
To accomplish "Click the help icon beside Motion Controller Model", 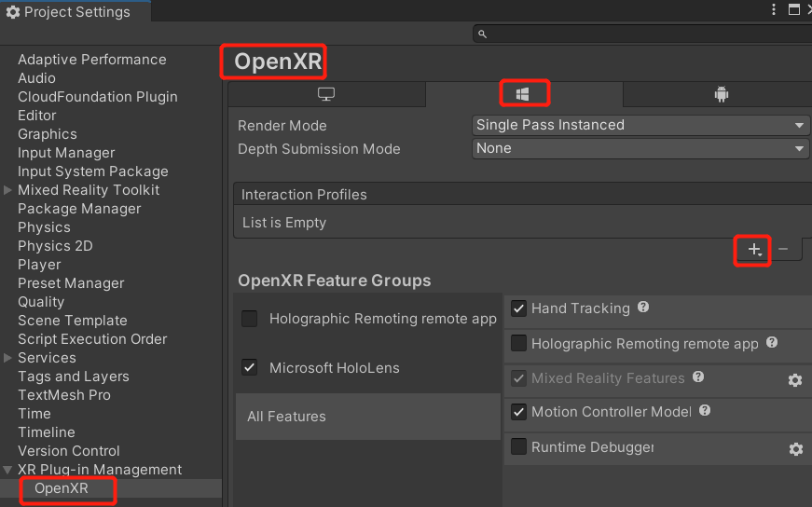I will pos(705,410).
